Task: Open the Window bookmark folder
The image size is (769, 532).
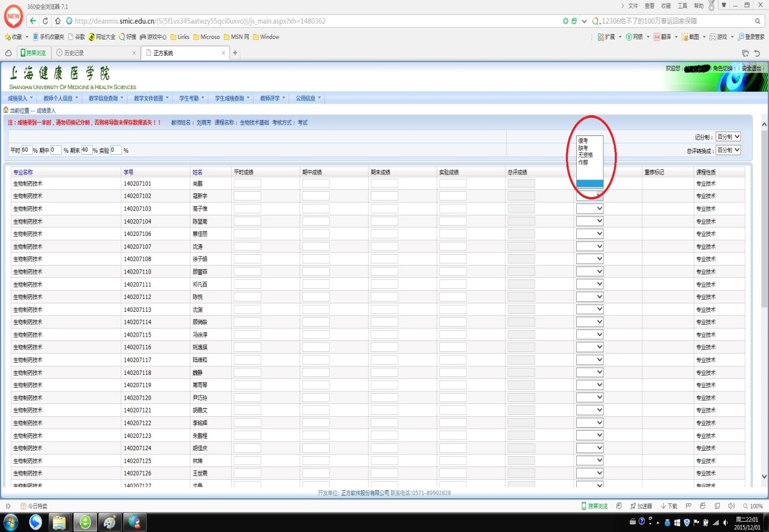Action: 266,37
